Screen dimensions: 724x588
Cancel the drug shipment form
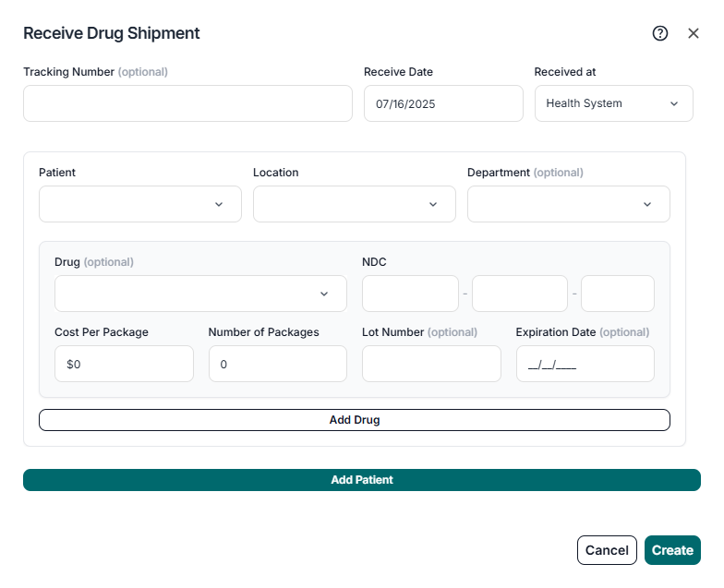607,550
